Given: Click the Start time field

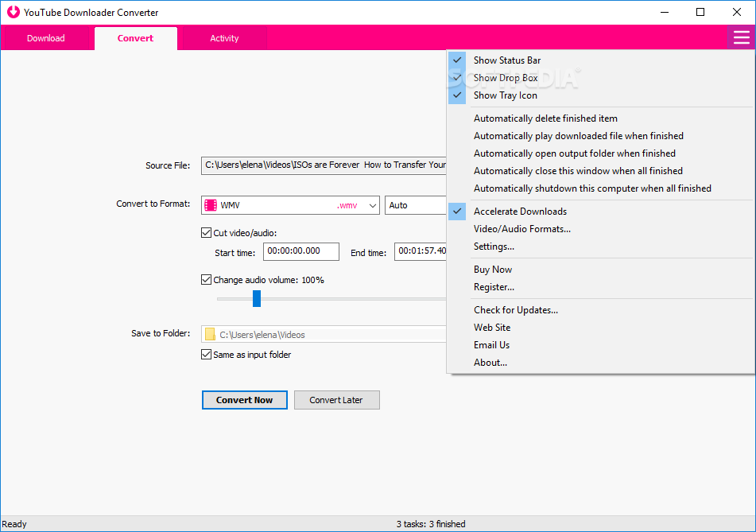Looking at the screenshot, I should (x=300, y=251).
